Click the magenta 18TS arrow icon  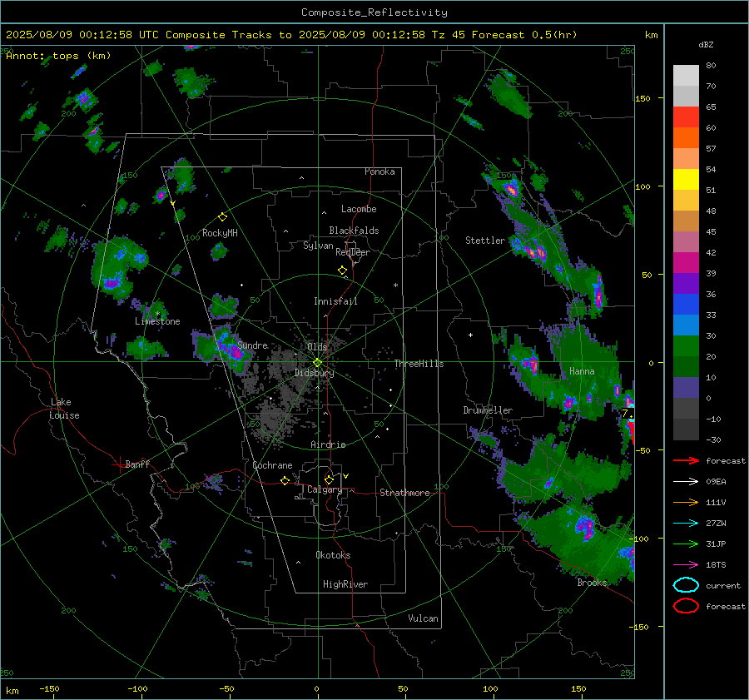[x=686, y=565]
